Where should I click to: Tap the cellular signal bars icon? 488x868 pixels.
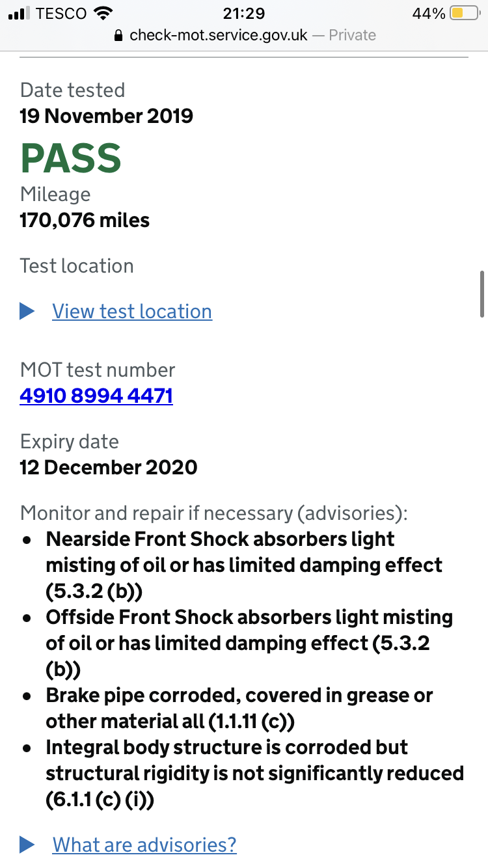[x=20, y=14]
